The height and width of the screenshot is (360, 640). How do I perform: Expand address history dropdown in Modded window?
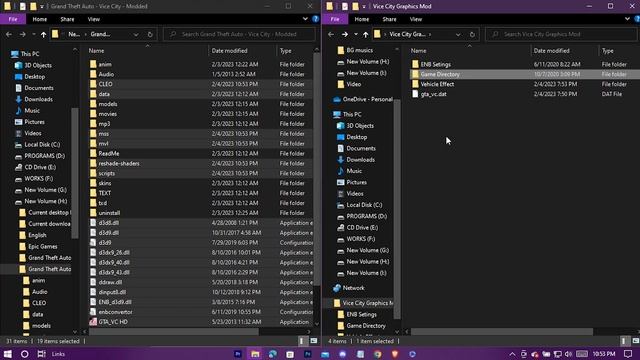point(136,34)
